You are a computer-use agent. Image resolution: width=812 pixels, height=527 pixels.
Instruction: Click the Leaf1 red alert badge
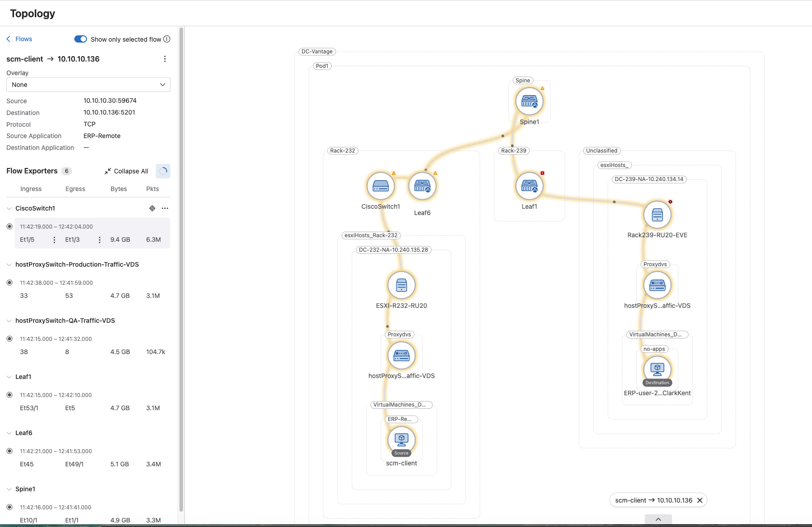pyautogui.click(x=542, y=173)
